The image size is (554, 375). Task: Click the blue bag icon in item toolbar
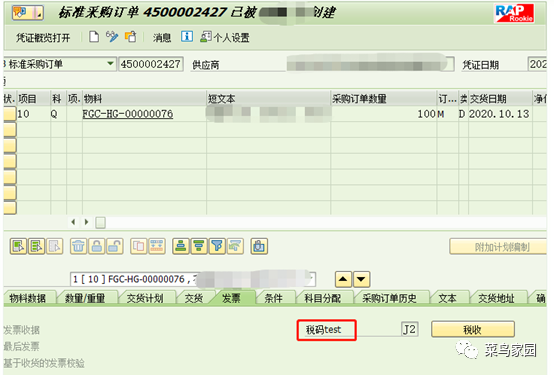tap(259, 246)
